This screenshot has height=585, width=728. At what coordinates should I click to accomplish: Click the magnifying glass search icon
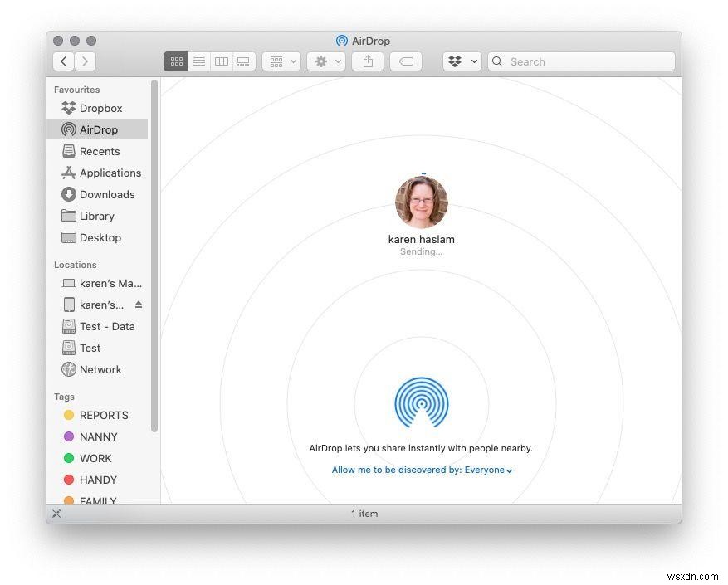pos(497,61)
